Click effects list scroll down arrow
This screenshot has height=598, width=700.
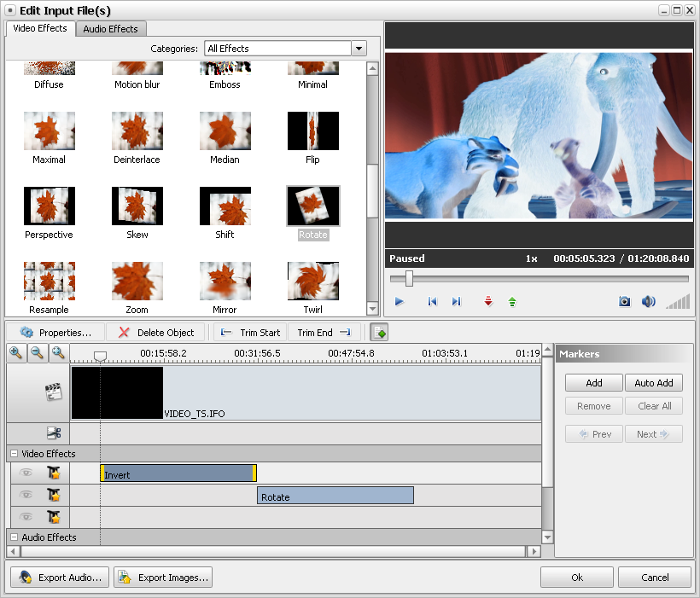[372, 308]
